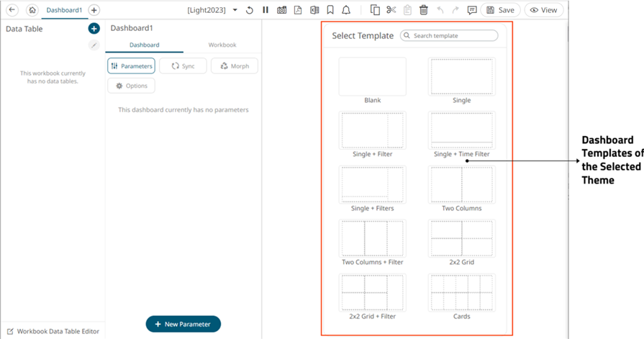Viewport: 644px width, 339px height.
Task: Add a new dashboard tab with plus icon
Action: click(x=94, y=10)
